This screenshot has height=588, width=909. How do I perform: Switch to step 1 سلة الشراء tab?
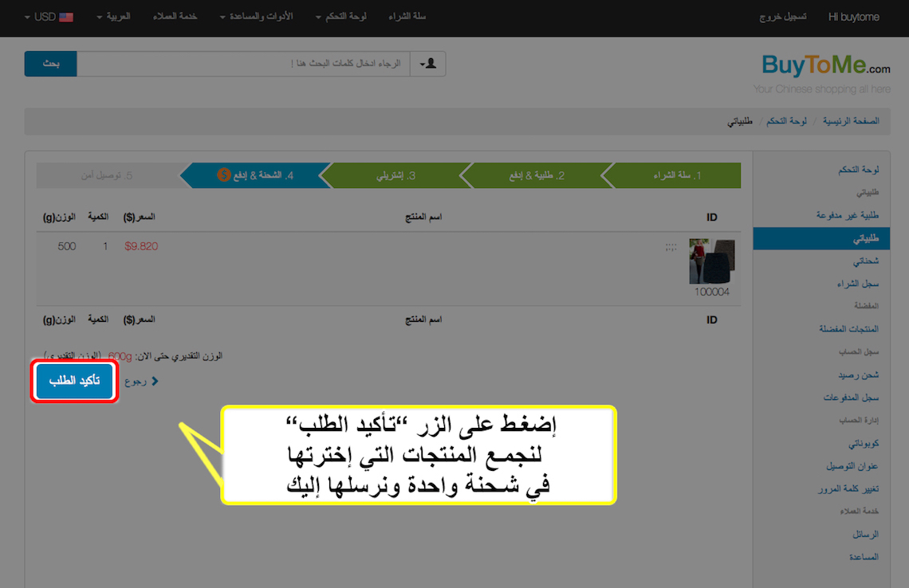pyautogui.click(x=676, y=176)
